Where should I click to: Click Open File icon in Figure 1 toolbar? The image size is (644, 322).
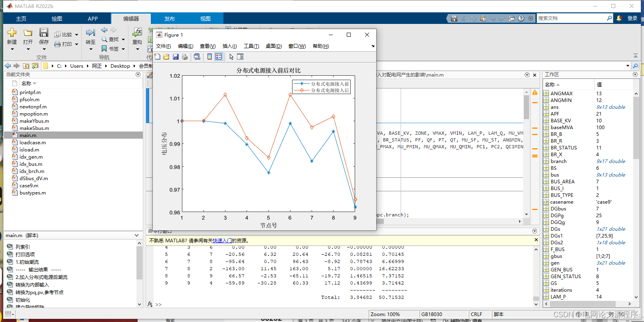point(166,57)
